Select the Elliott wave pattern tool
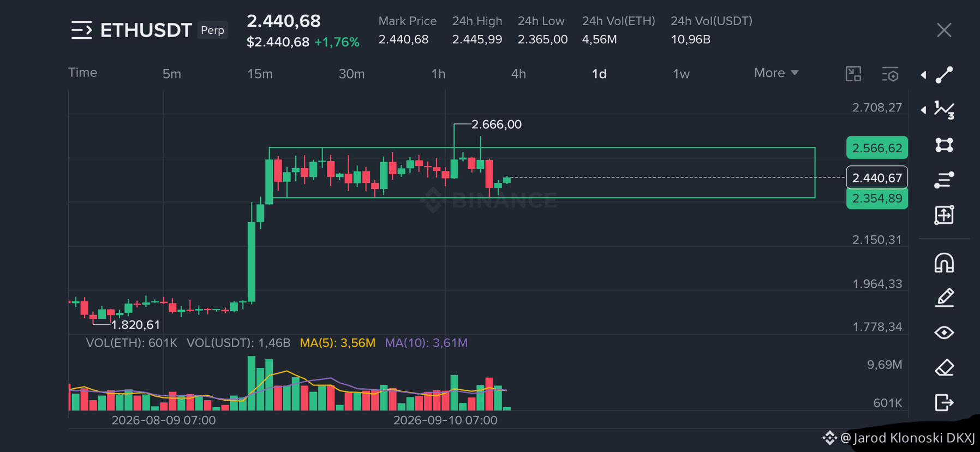Image resolution: width=980 pixels, height=452 pixels. click(x=944, y=110)
